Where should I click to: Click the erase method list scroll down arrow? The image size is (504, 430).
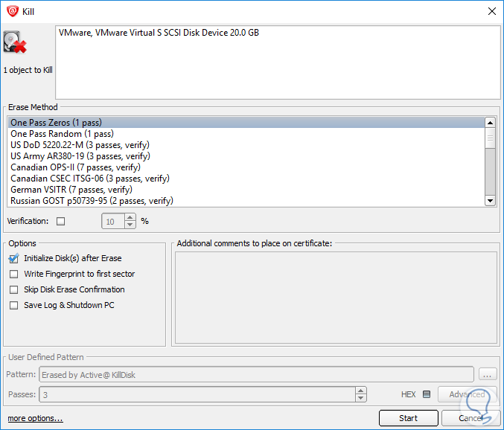pyautogui.click(x=490, y=201)
